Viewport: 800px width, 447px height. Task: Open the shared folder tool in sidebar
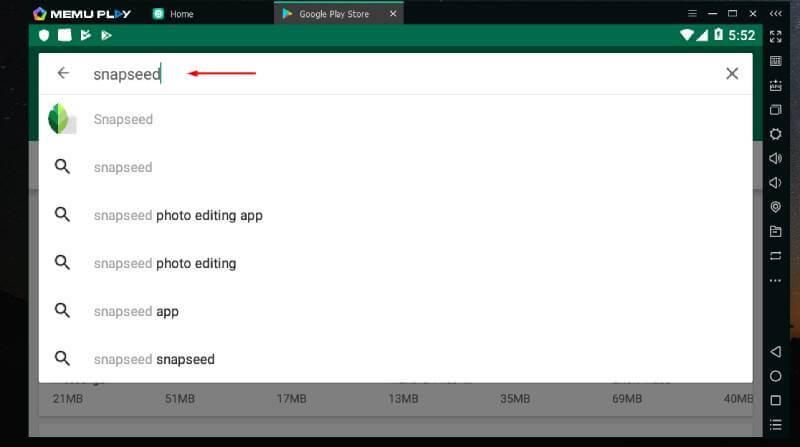click(x=776, y=232)
